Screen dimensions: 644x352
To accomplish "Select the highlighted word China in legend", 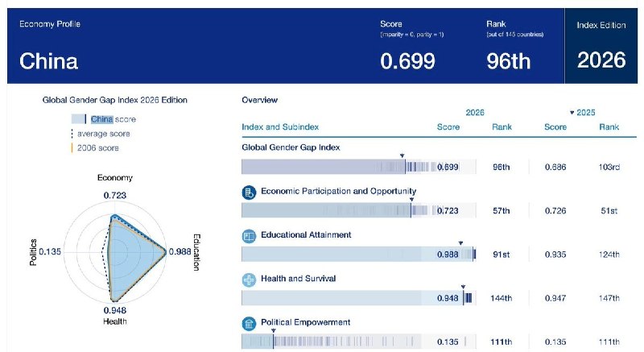I will [102, 119].
